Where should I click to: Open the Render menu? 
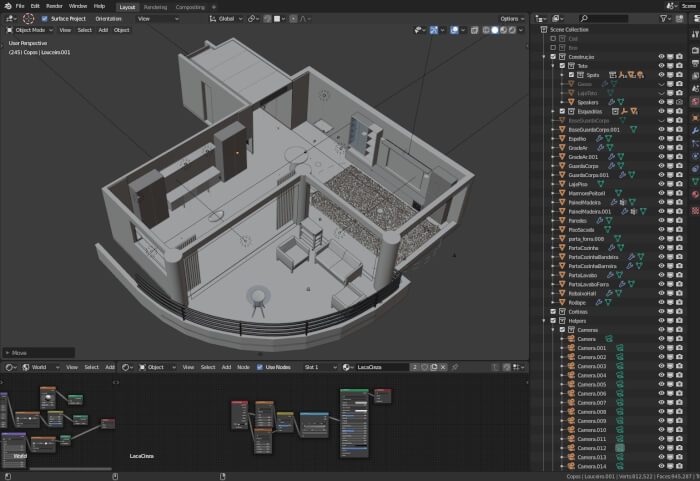point(54,6)
